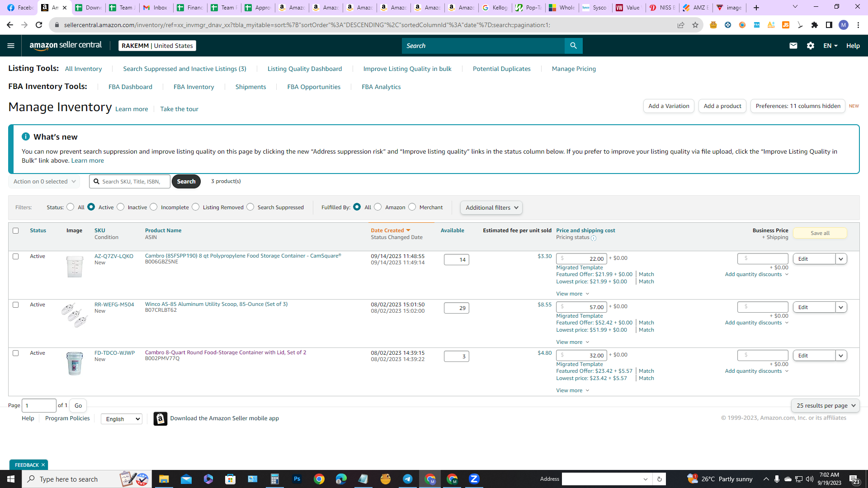868x488 pixels.
Task: Open the notification center icon
Action: tap(854, 479)
